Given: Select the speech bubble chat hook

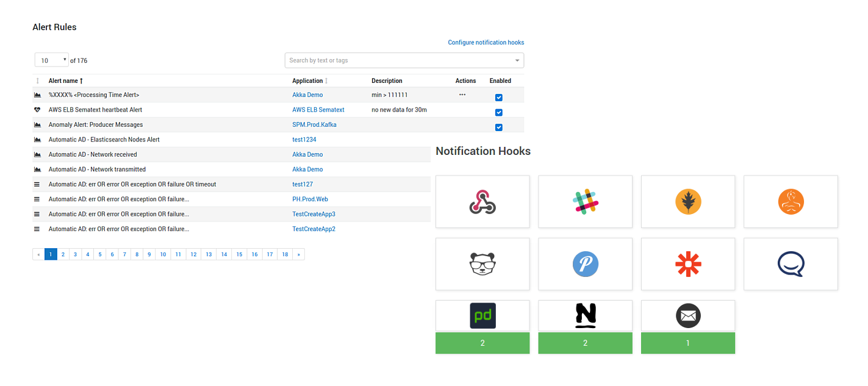Looking at the screenshot, I should [x=791, y=264].
